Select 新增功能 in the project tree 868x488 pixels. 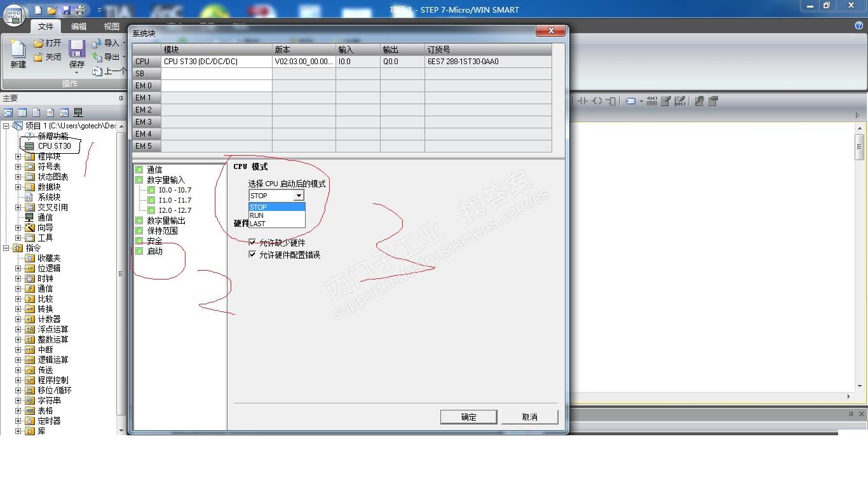tap(53, 136)
